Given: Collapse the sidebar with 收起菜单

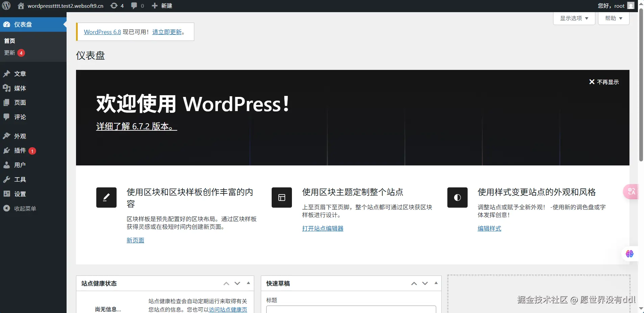Looking at the screenshot, I should point(33,208).
